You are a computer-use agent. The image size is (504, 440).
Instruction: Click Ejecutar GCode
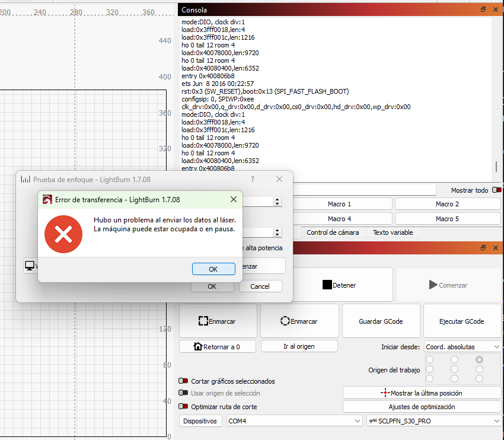(x=462, y=321)
